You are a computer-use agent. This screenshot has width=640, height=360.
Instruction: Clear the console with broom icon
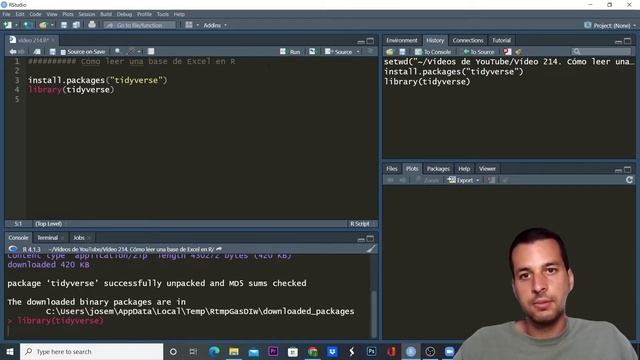(371, 249)
